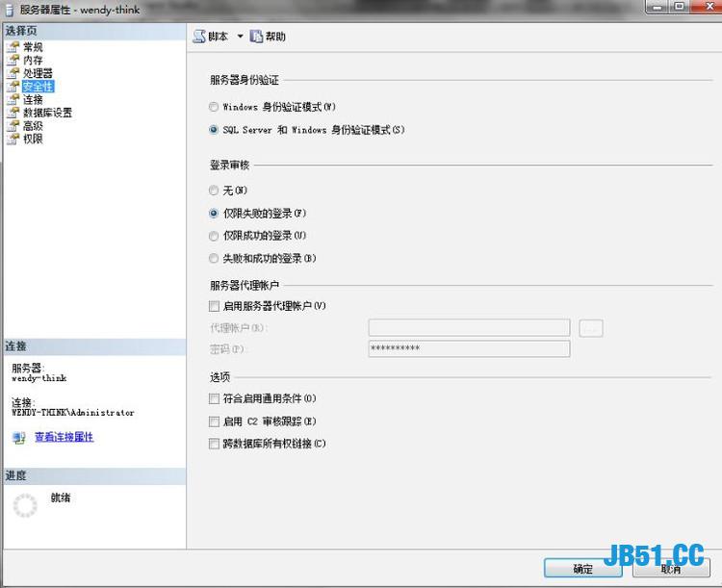
Task: Select 无 login auditing option
Action: (213, 191)
